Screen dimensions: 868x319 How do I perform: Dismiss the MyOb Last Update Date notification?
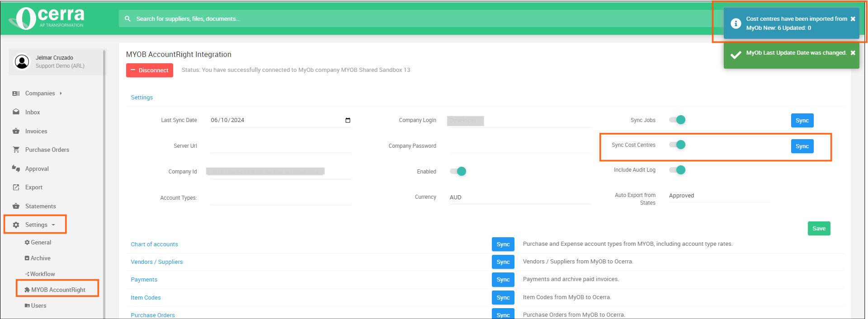click(853, 53)
